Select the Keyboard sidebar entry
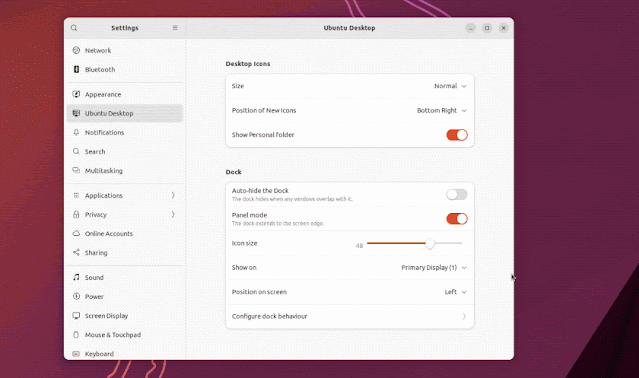 pos(125,353)
